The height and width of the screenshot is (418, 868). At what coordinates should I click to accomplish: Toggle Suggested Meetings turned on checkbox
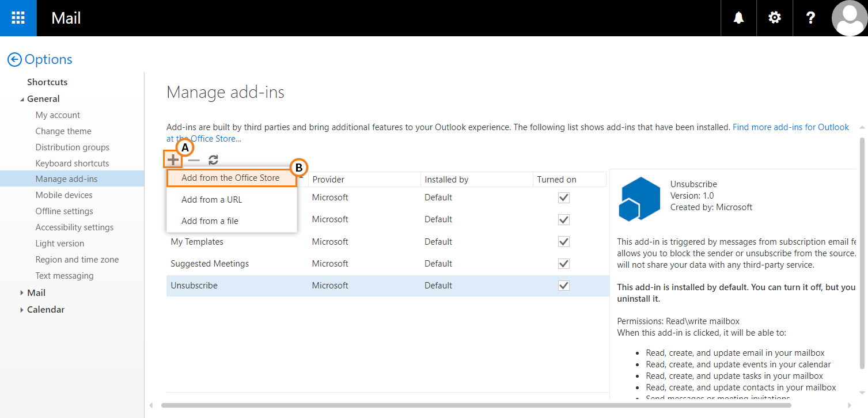point(563,264)
